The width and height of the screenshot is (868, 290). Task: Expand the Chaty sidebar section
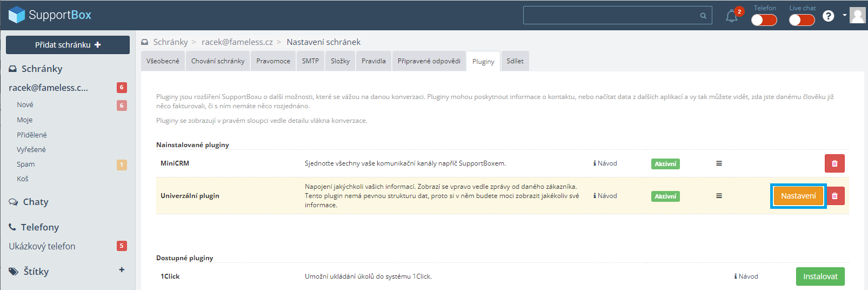pos(36,202)
